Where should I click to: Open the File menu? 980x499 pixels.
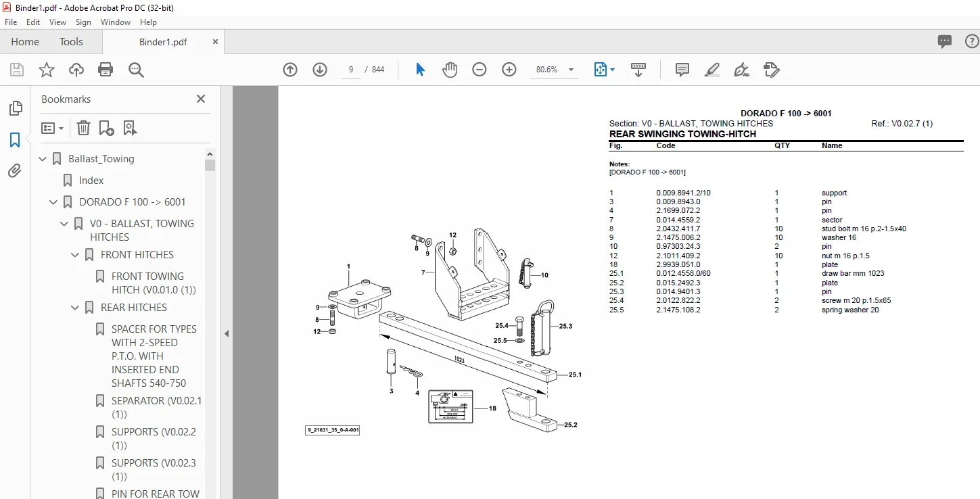point(11,22)
